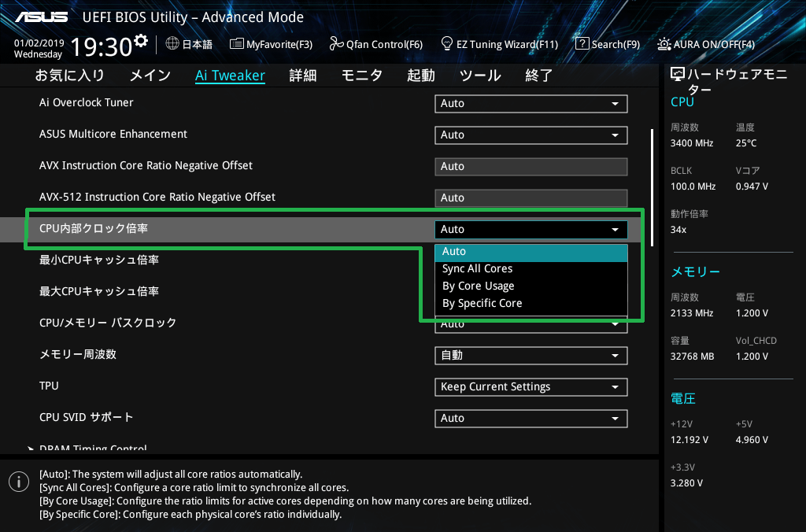Go to the 起動 tab
This screenshot has width=806, height=532.
(x=421, y=76)
